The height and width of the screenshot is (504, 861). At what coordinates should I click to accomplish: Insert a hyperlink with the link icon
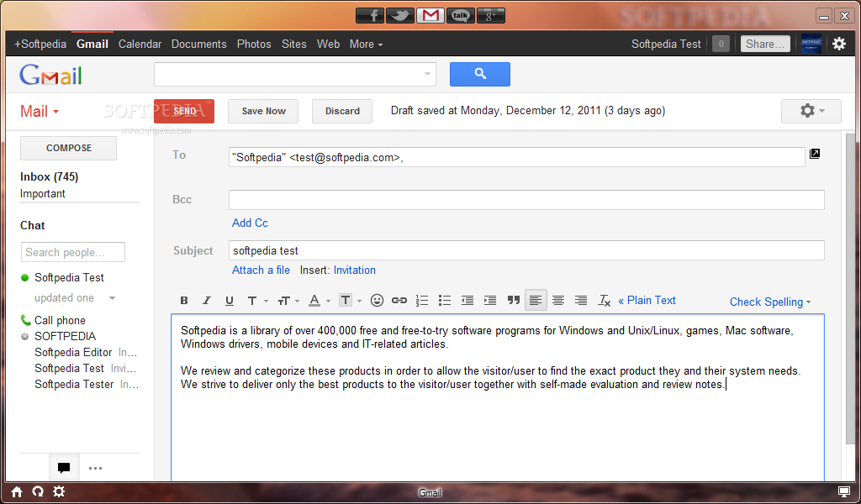(x=399, y=300)
